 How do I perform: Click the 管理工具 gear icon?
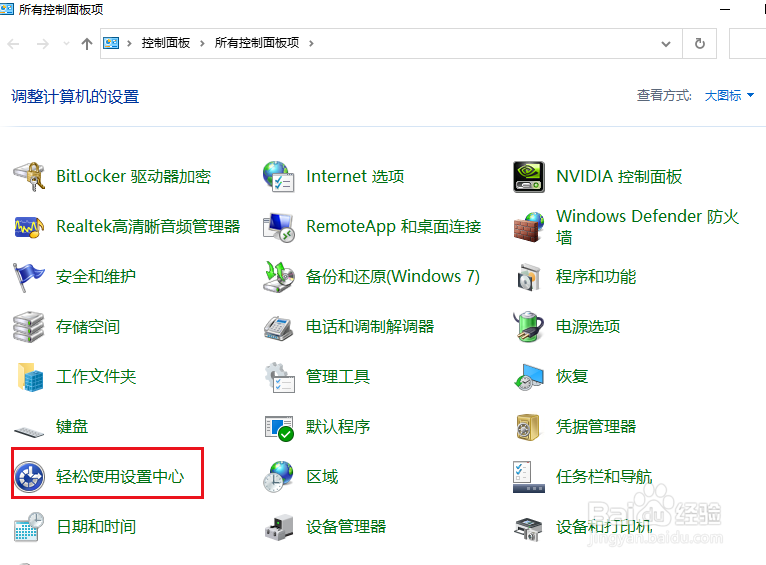pos(279,377)
